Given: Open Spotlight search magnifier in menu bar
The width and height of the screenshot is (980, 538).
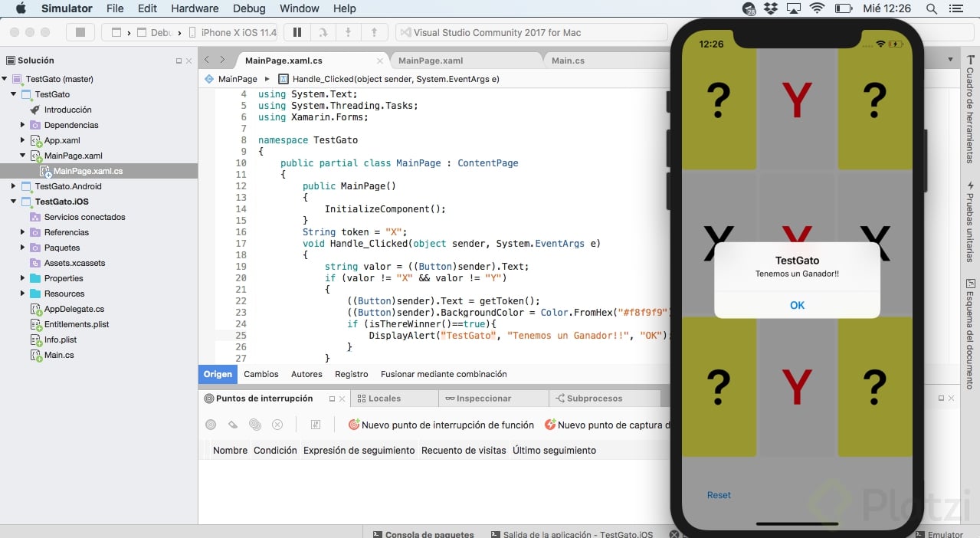Looking at the screenshot, I should [932, 8].
